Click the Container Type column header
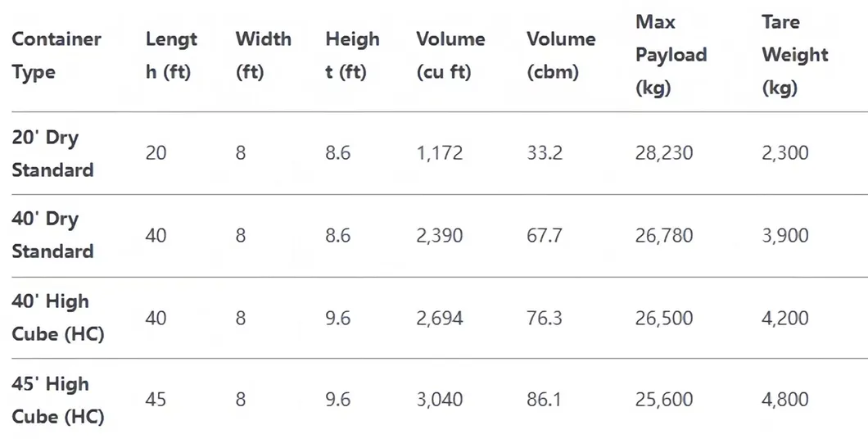Viewport: 868px width, 439px height. (x=57, y=56)
